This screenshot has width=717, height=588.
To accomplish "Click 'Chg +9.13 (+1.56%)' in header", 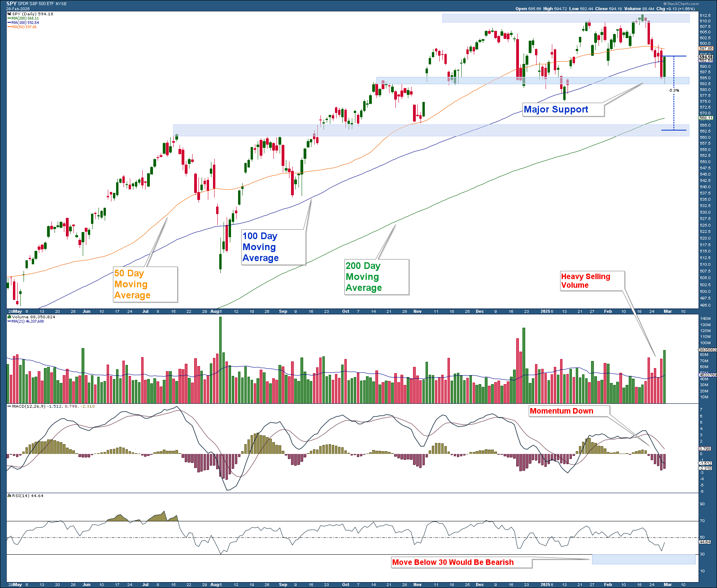I will tap(675, 9).
